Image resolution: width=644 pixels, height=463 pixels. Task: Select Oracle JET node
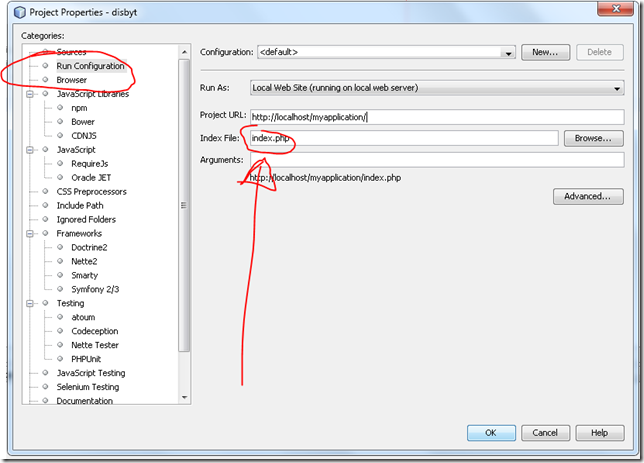[x=91, y=177]
